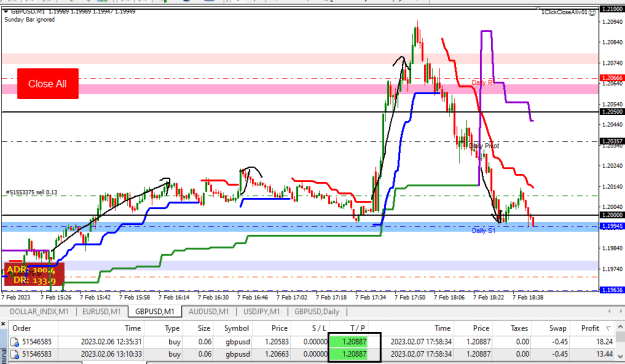Click the 1.20500 price level tag on axis

tap(612, 112)
